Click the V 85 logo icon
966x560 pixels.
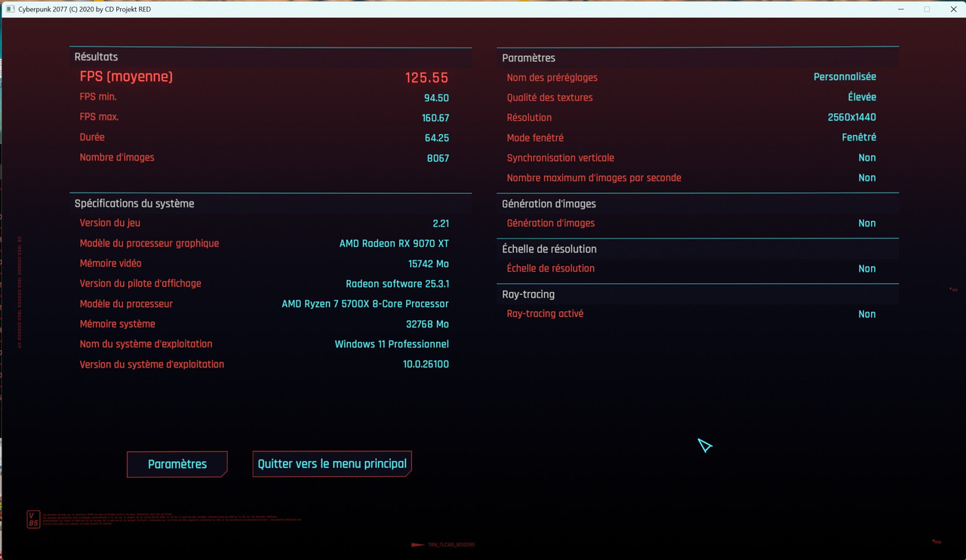[x=33, y=519]
